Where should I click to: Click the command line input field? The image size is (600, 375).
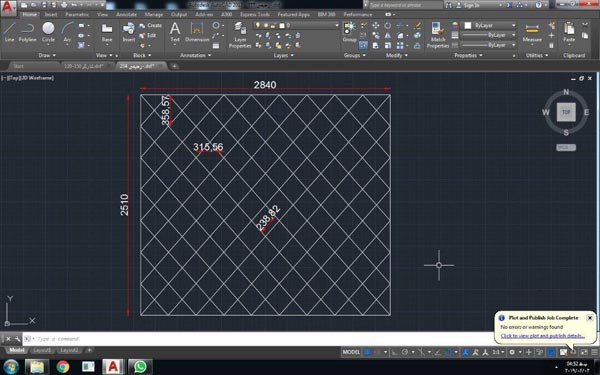[259, 339]
